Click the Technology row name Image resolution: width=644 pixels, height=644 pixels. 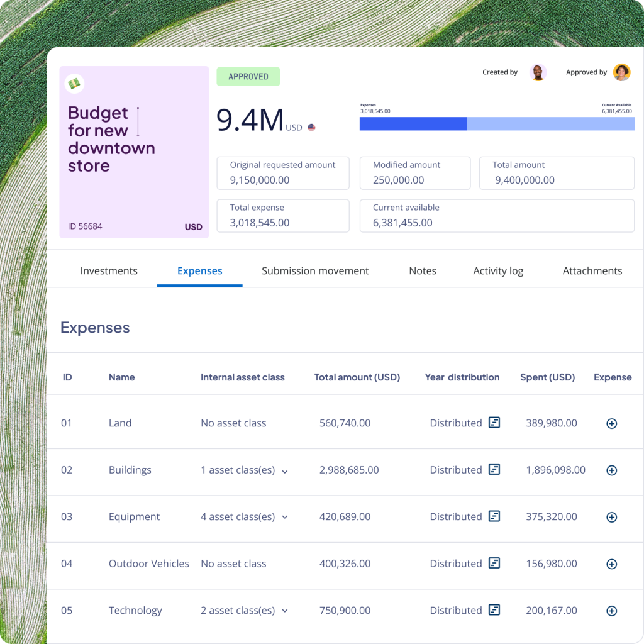point(135,610)
